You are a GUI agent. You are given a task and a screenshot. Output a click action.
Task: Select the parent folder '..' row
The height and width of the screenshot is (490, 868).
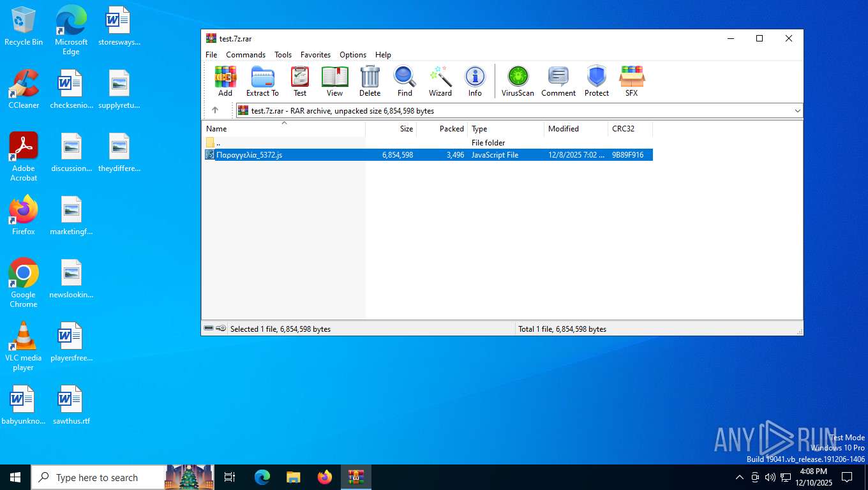coord(428,143)
